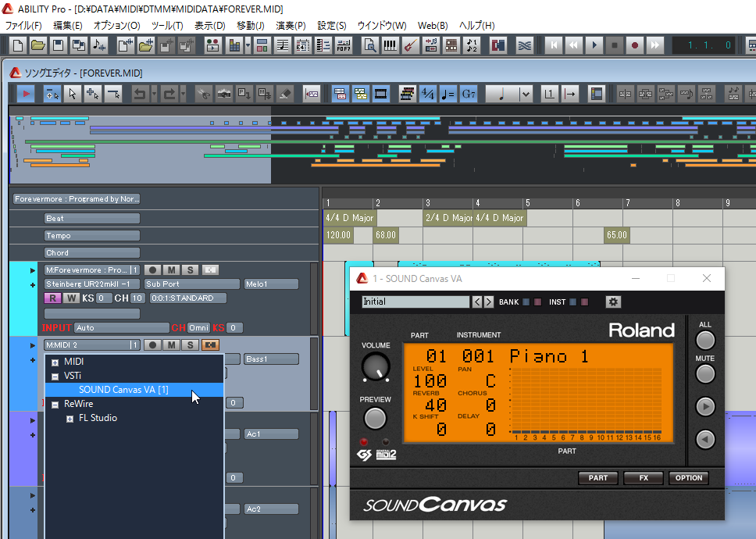Collapse the VSTi node in device list
756x539 pixels.
[x=55, y=376]
